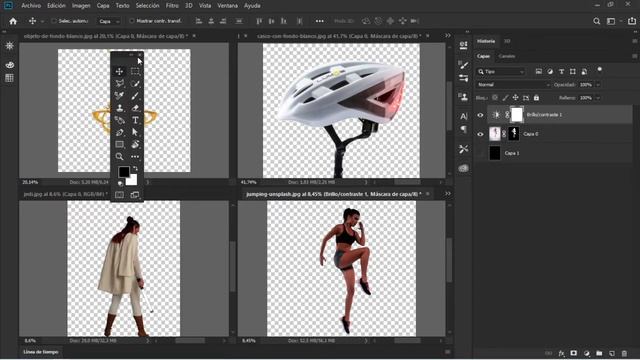Open the Selección menu
Image resolution: width=640 pixels, height=360 pixels.
[x=147, y=6]
